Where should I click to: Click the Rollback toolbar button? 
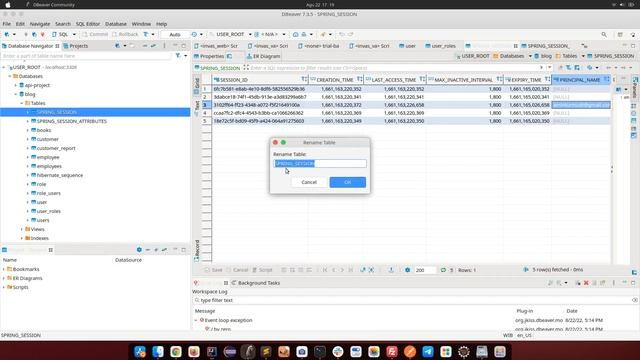tap(125, 34)
